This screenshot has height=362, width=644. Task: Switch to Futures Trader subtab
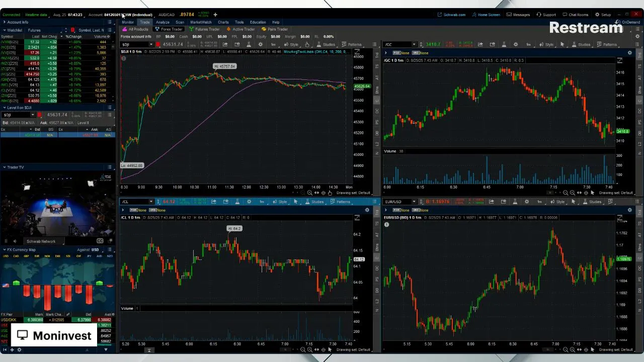tap(204, 29)
